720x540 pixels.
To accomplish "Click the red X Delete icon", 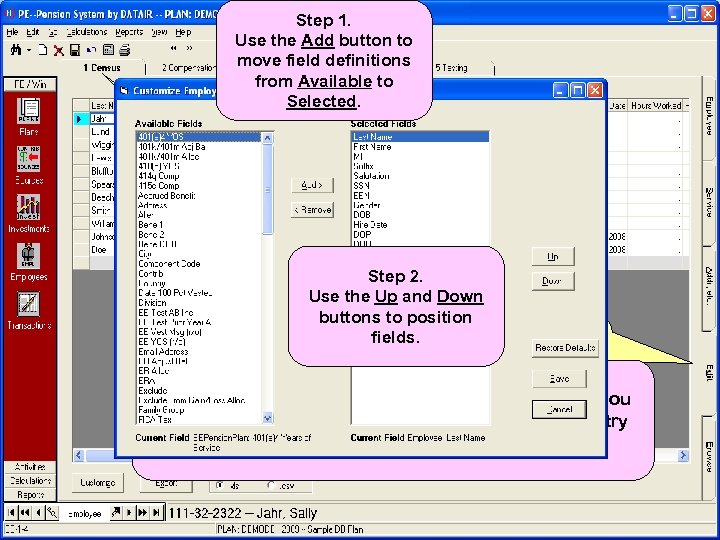I will tap(58, 50).
